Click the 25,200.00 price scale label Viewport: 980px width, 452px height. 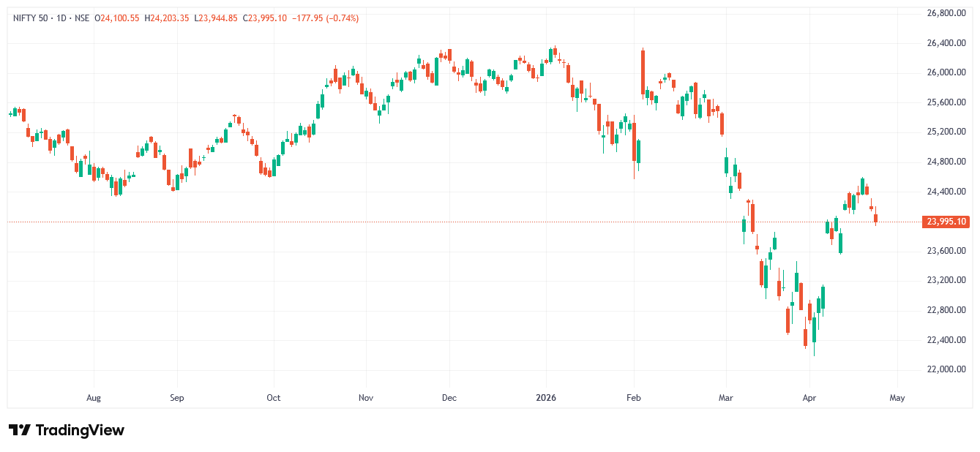point(946,132)
